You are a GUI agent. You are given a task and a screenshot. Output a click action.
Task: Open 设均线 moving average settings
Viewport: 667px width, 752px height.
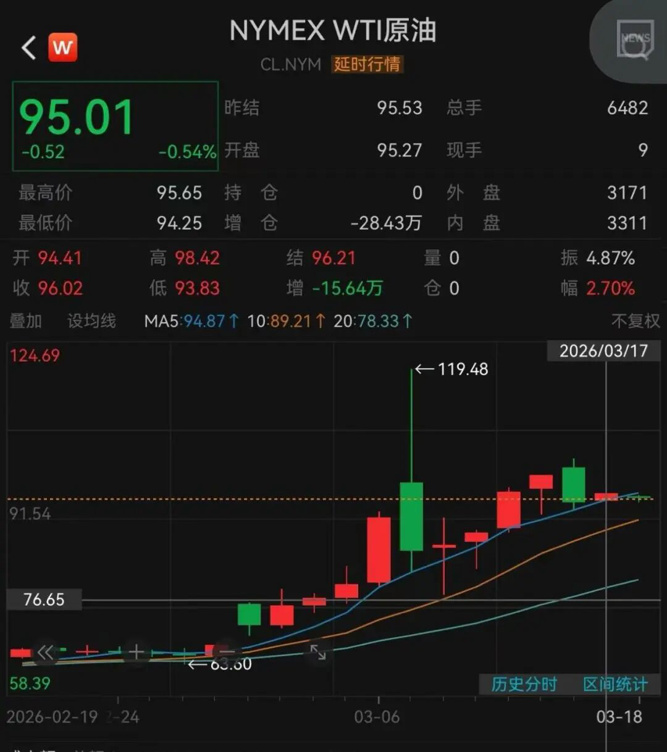click(x=92, y=321)
